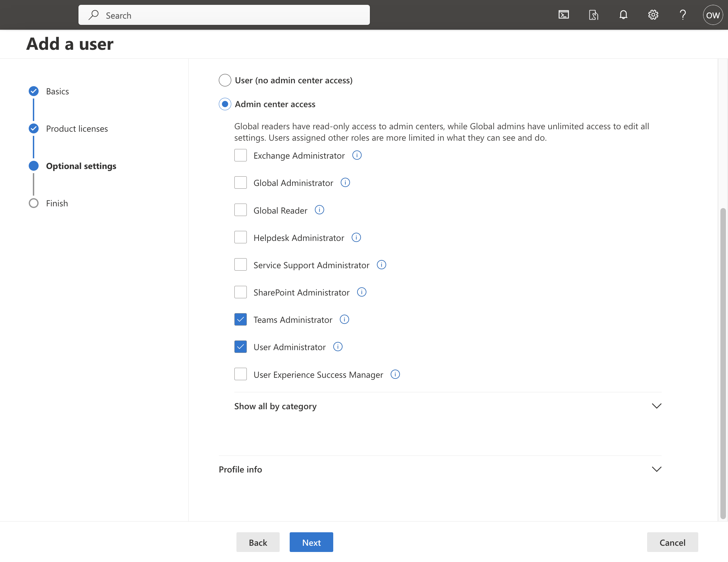Screen dimensions: 728x562
Task: Click the Next button
Action: [x=311, y=542]
